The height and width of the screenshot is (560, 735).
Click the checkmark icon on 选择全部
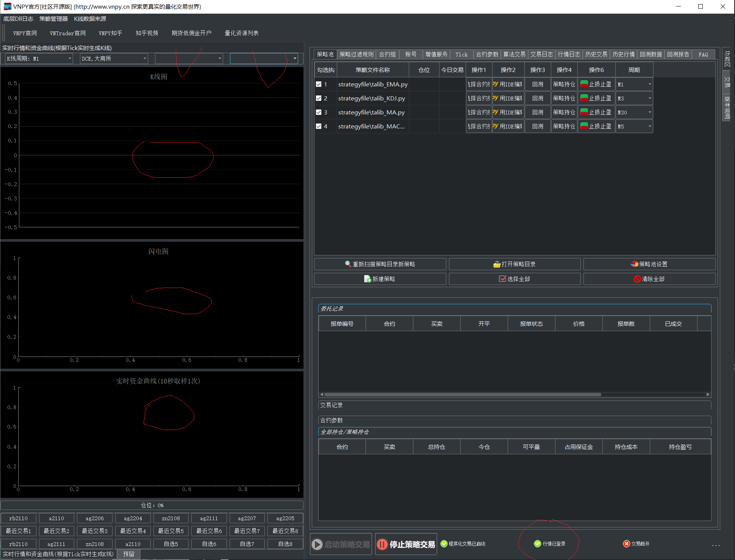502,279
